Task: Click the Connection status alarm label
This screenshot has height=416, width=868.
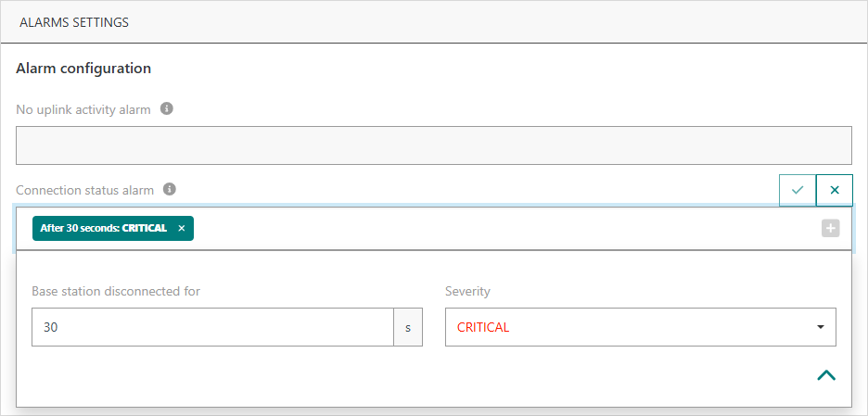Action: pos(84,190)
